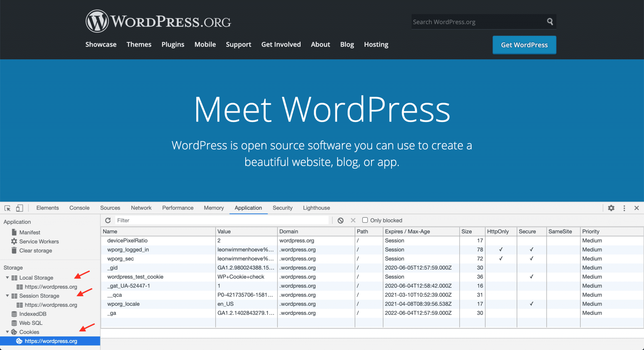Image resolution: width=644 pixels, height=350 pixels.
Task: Open the Plugins nav link
Action: (x=173, y=44)
